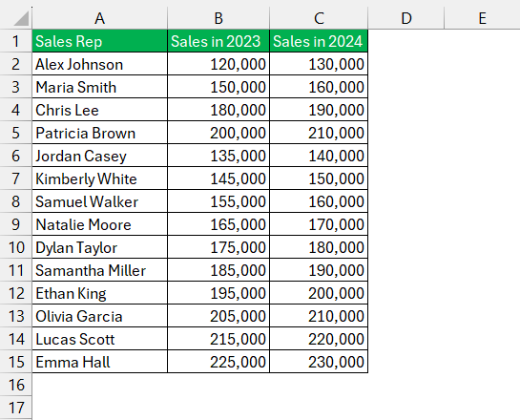Select row 10 header
This screenshot has width=520, height=420.
pyautogui.click(x=16, y=247)
